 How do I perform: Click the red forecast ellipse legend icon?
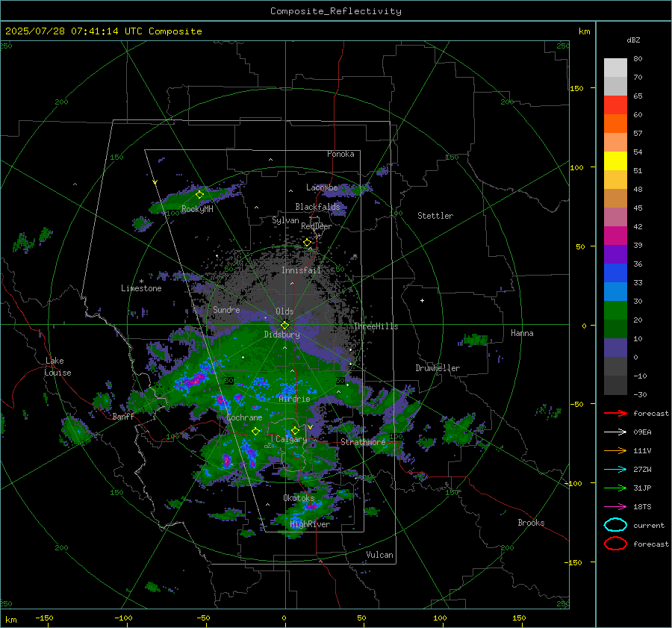coord(615,544)
